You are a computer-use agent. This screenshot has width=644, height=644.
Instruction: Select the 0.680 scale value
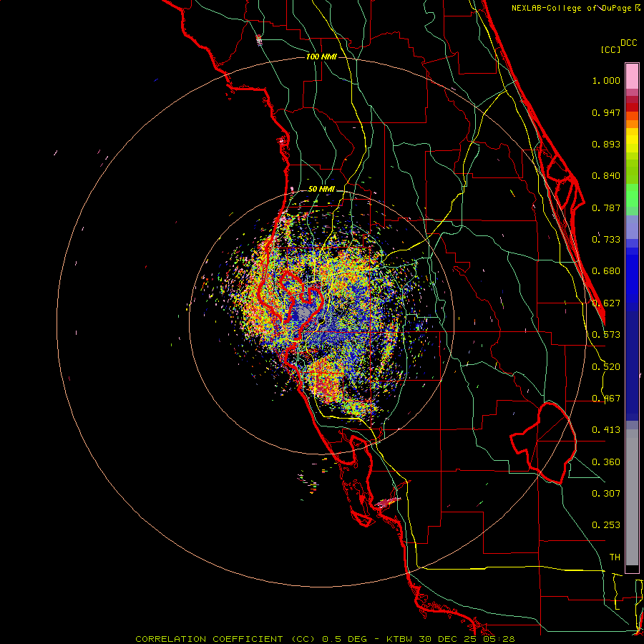[606, 271]
